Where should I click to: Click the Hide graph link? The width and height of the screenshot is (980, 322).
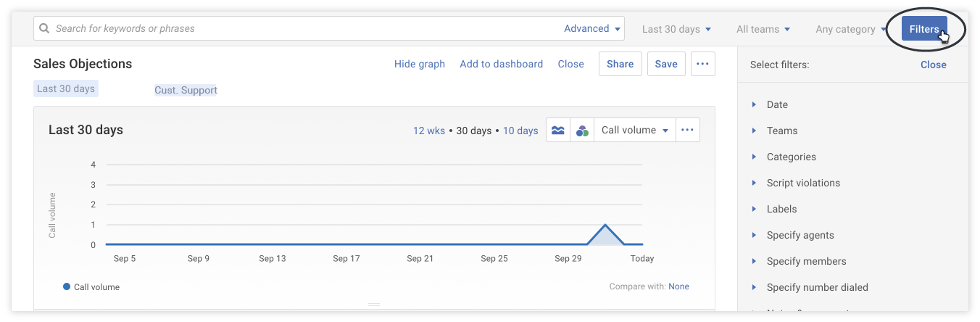[419, 64]
